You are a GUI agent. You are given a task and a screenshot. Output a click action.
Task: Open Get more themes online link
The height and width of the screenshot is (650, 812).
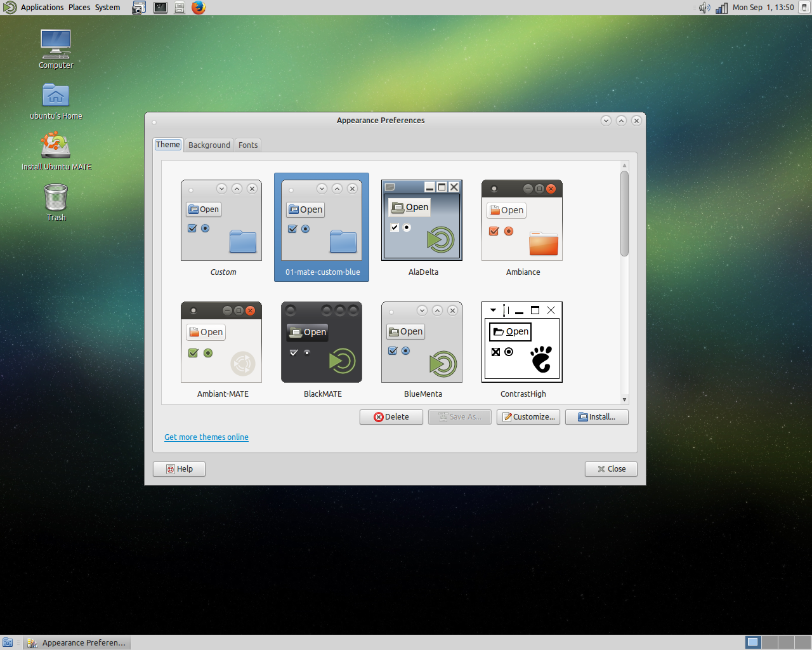[x=206, y=437]
